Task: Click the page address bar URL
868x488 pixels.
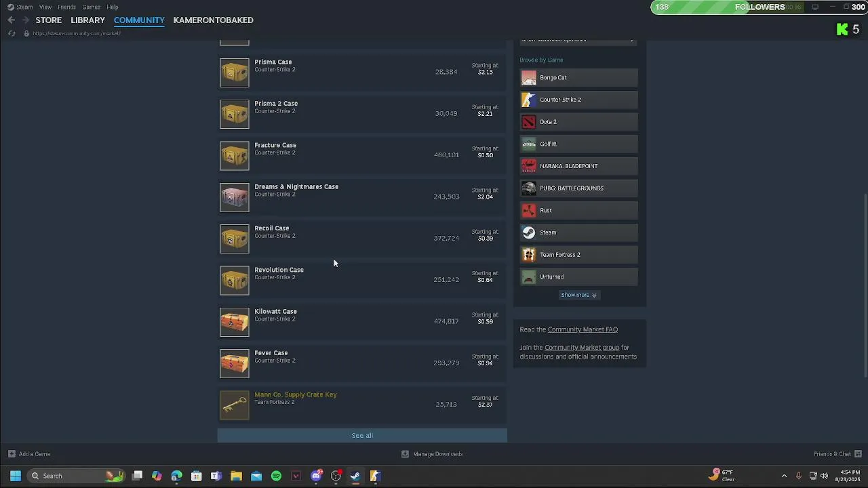Action: (77, 33)
